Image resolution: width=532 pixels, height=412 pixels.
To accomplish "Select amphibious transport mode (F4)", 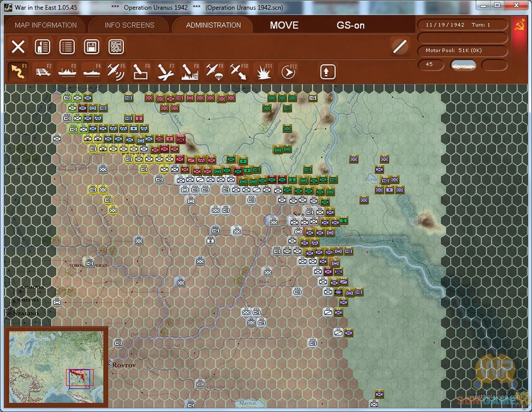I will coord(92,71).
